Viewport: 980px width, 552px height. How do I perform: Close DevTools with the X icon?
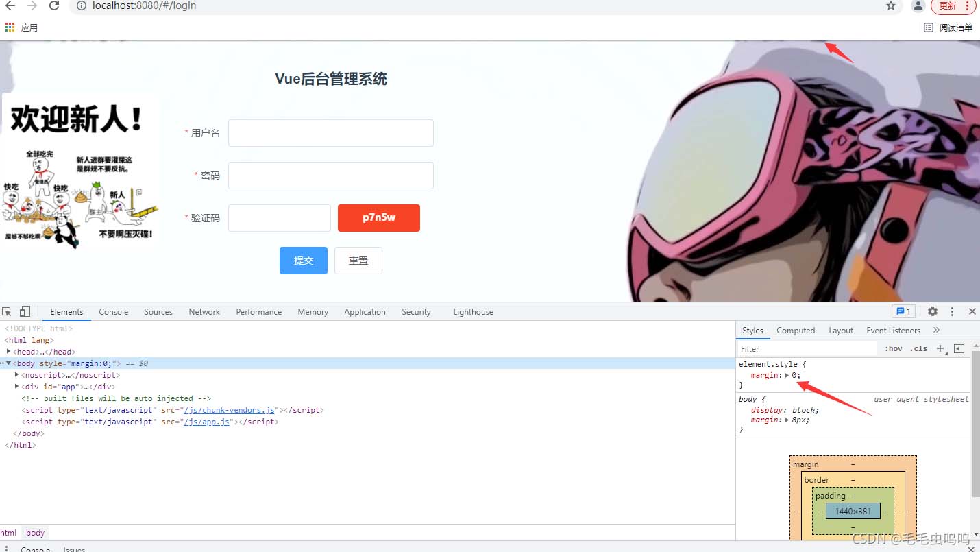972,311
